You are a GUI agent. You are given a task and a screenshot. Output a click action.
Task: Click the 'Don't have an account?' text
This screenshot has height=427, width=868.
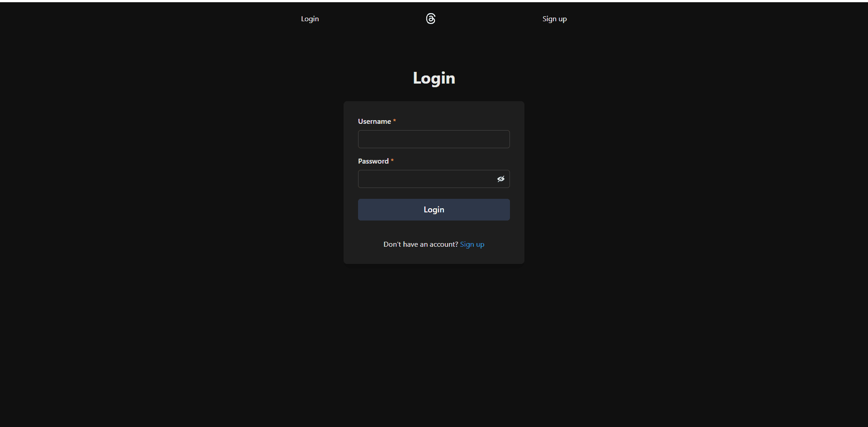click(x=420, y=244)
